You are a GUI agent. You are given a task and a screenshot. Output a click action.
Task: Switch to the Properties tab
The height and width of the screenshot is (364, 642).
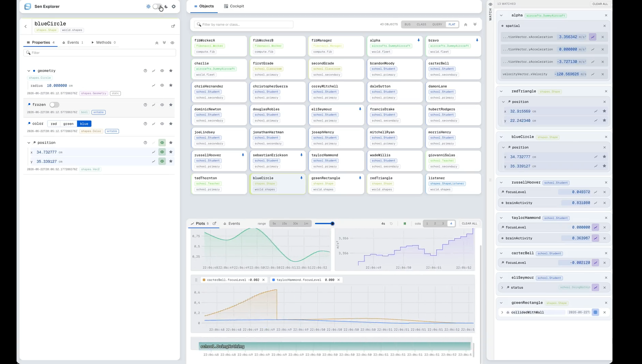pos(41,43)
